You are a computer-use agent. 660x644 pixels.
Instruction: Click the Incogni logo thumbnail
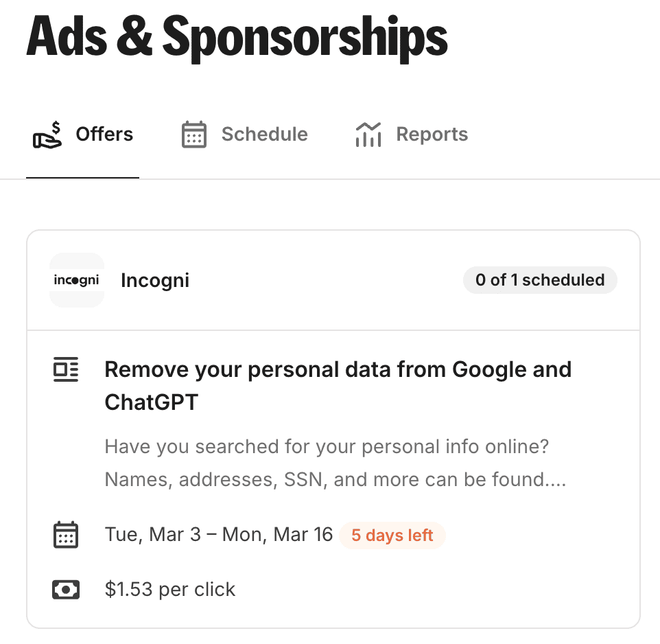tap(77, 280)
